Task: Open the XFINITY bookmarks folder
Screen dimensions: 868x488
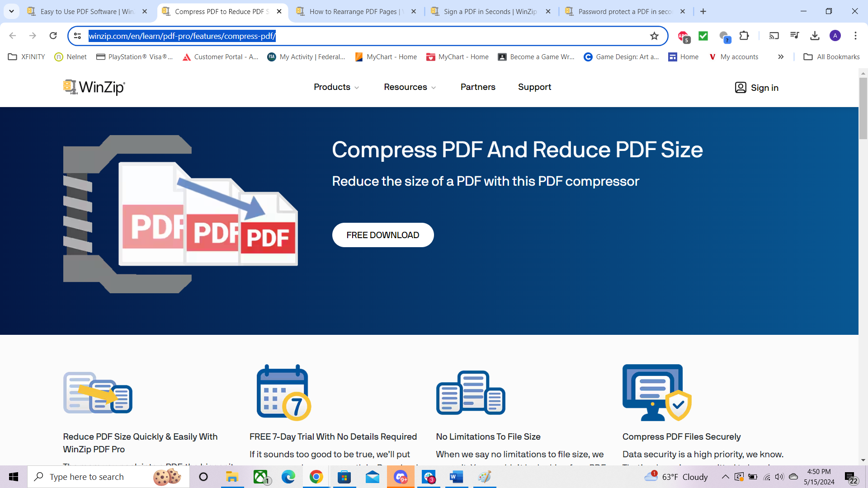Action: pyautogui.click(x=26, y=56)
